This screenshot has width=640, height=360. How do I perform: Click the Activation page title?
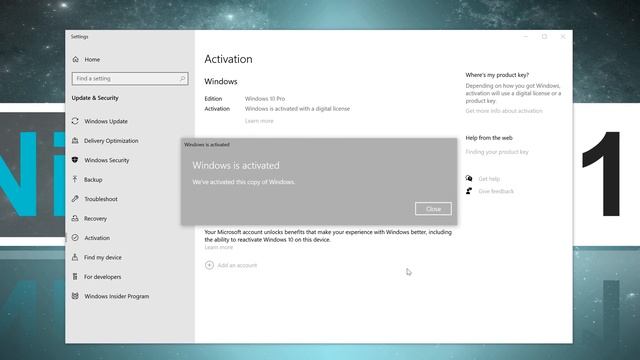coord(229,59)
